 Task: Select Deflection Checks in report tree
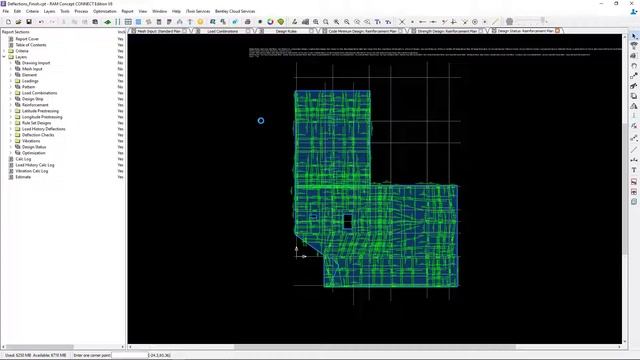click(x=38, y=135)
